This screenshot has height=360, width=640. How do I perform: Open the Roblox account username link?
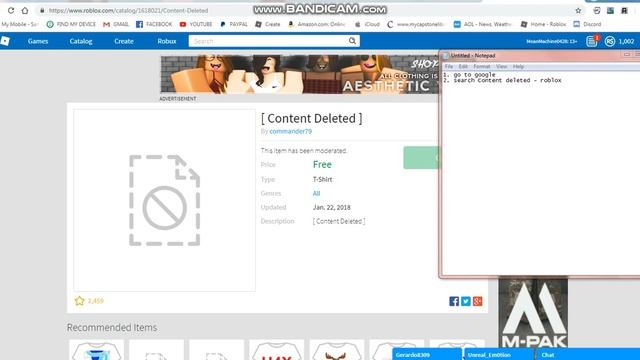click(x=551, y=41)
